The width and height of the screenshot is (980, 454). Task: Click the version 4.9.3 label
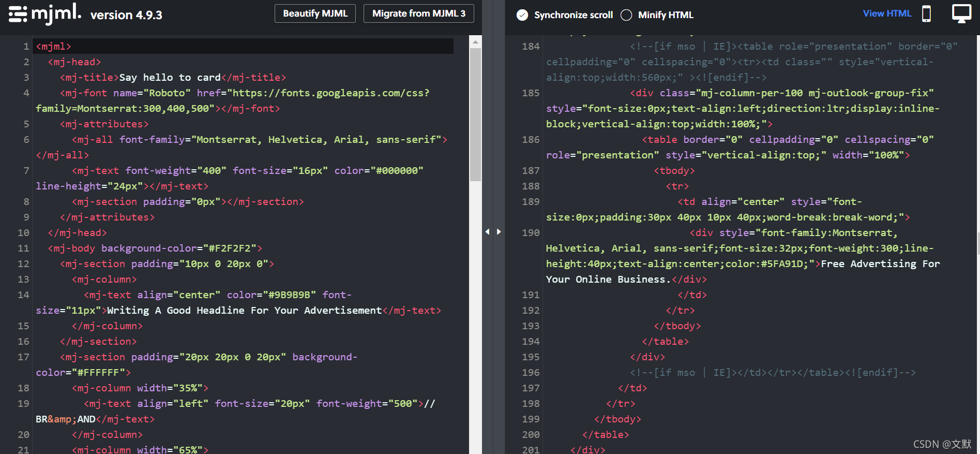[126, 15]
